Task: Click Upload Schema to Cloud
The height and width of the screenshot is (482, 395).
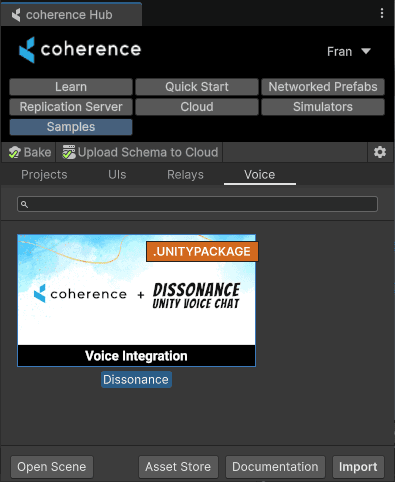Action: (140, 152)
